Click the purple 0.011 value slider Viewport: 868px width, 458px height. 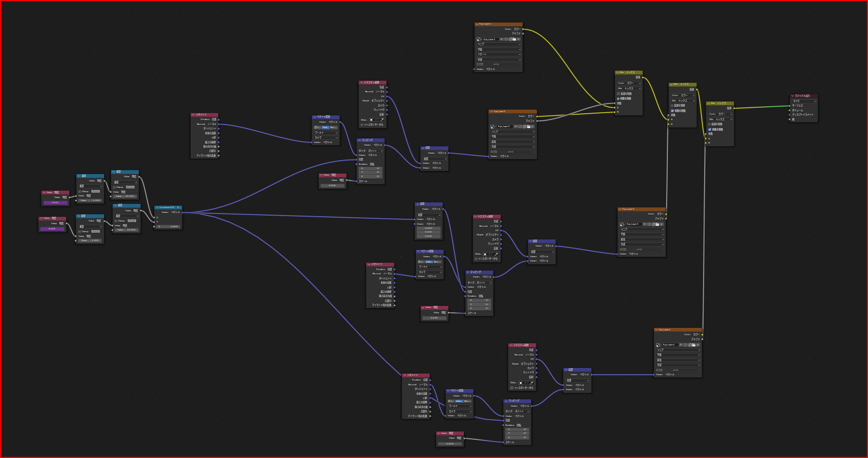tap(55, 203)
